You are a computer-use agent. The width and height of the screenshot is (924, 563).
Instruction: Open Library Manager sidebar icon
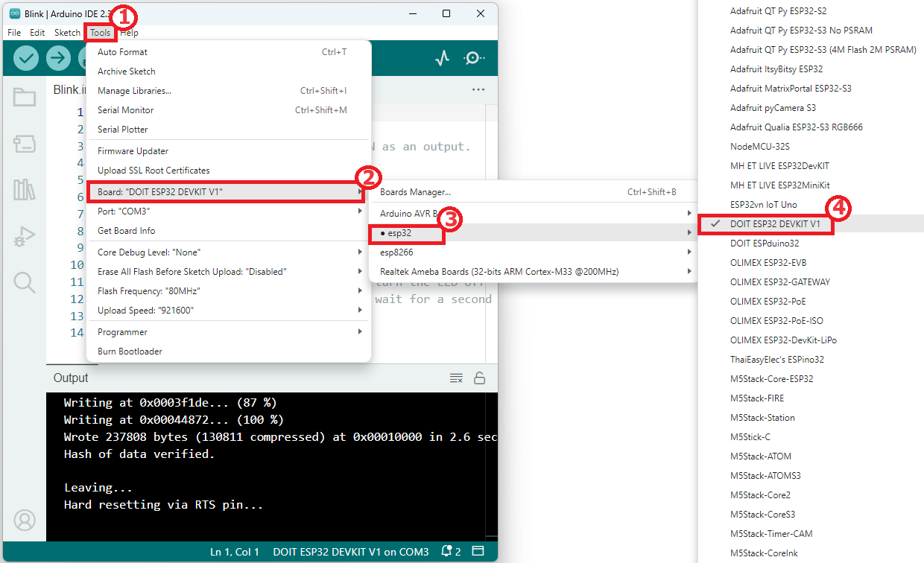coord(25,190)
